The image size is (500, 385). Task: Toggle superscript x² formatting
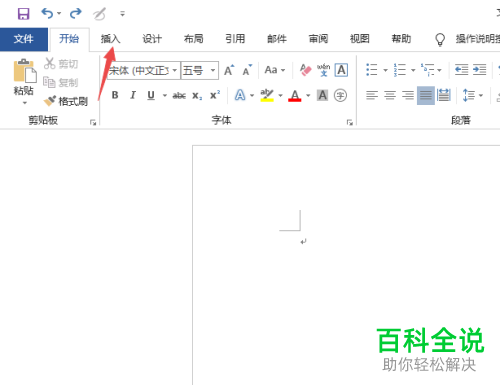click(215, 95)
